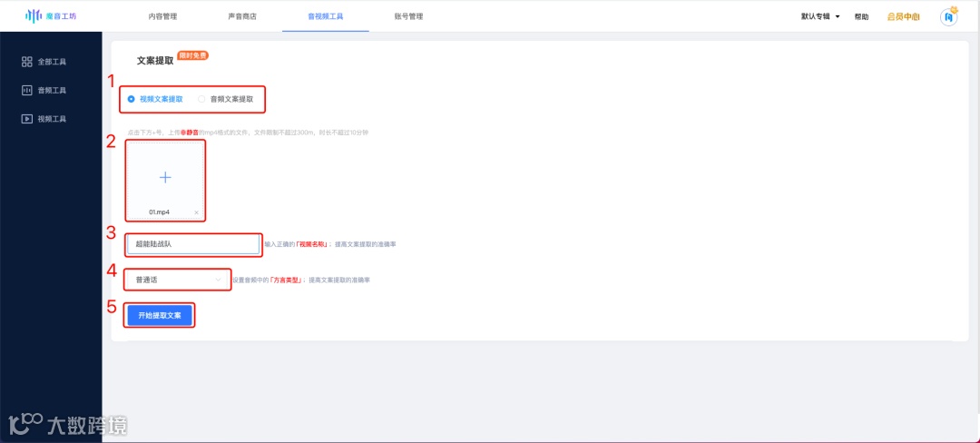The height and width of the screenshot is (443, 980).
Task: Click the 全部工具 grid icon
Action: [x=26, y=62]
